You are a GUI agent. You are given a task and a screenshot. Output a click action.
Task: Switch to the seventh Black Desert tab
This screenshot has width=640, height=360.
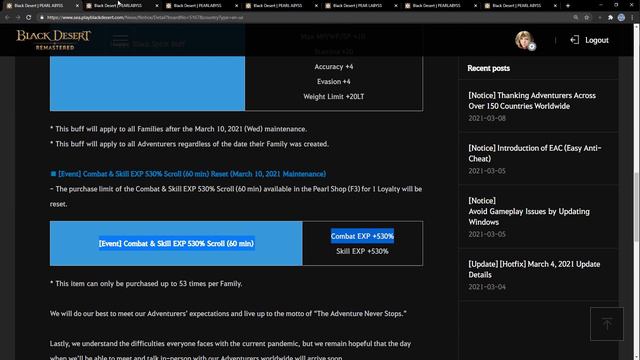(x=516, y=6)
